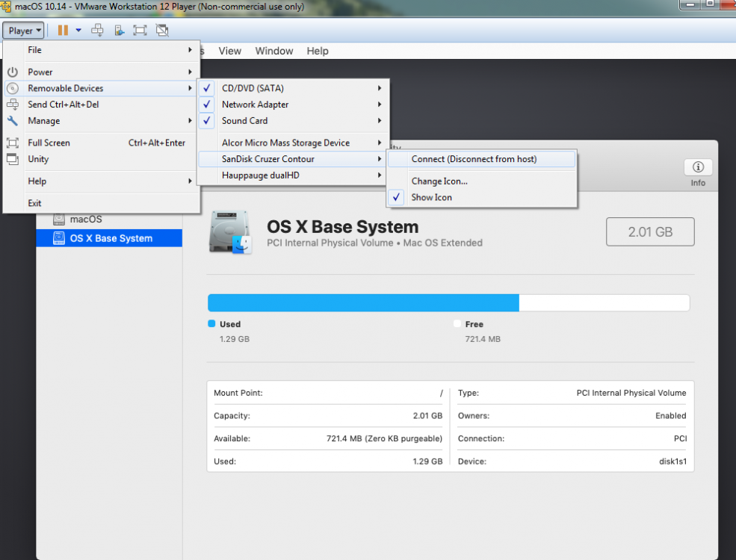This screenshot has height=560, width=736.
Task: Choose Send Ctrl+Alt+Del menu item
Action: [102, 105]
